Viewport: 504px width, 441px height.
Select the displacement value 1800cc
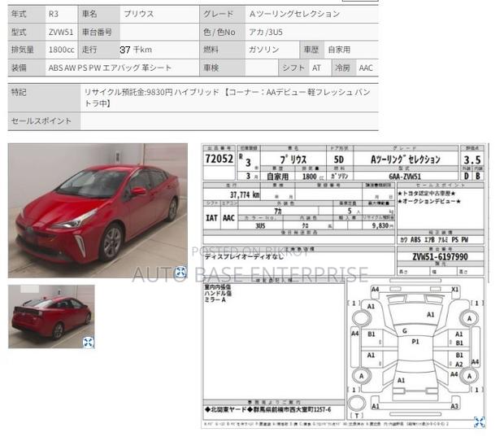(x=62, y=50)
